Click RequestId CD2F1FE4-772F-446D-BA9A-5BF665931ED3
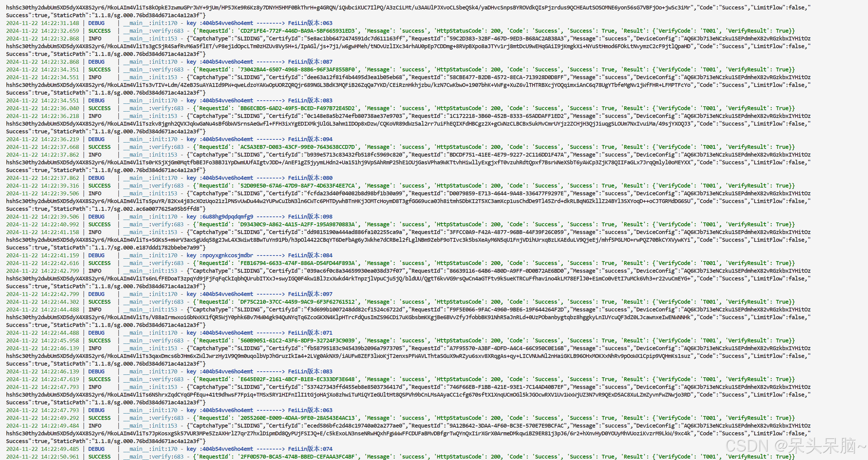Viewport: 868px width, 460px height. 297,31
